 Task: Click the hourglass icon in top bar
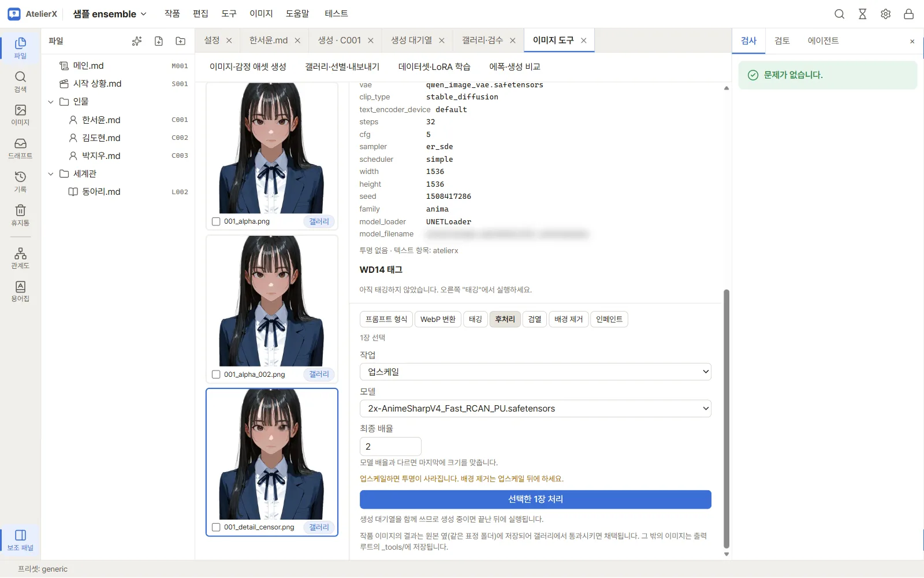863,14
